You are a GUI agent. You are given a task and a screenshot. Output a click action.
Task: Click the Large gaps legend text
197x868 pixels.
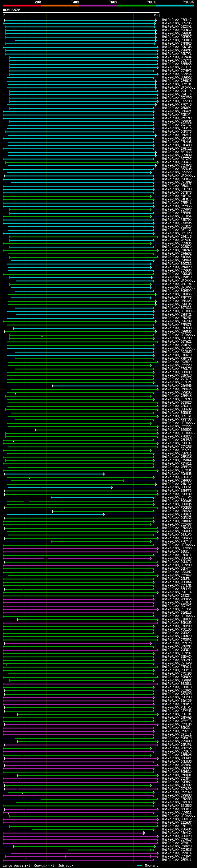(x=38, y=865)
